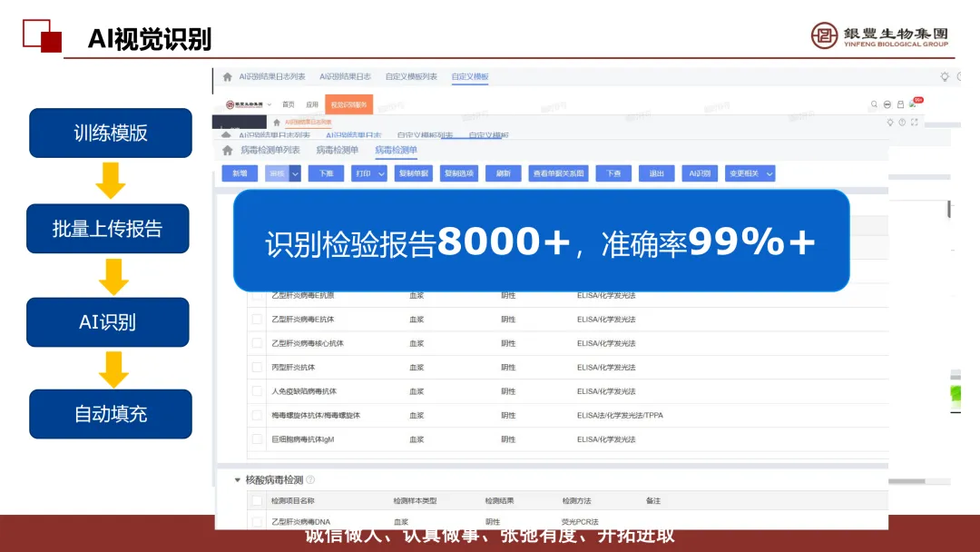Click the circular icon right of the search magnifier

tap(887, 104)
